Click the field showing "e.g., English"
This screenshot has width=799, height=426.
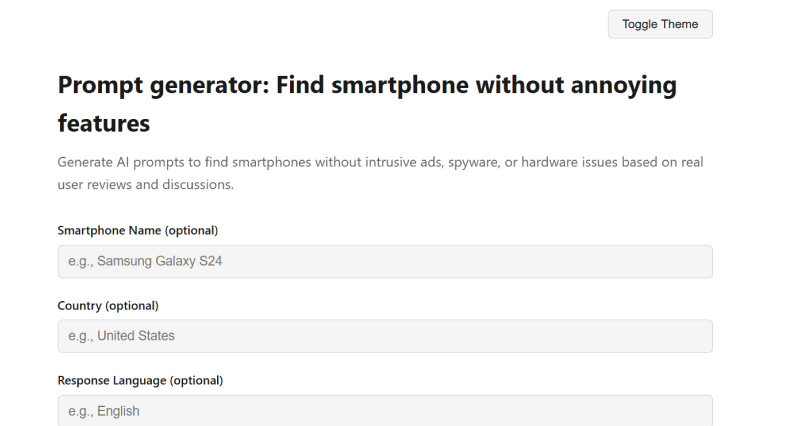(x=385, y=410)
